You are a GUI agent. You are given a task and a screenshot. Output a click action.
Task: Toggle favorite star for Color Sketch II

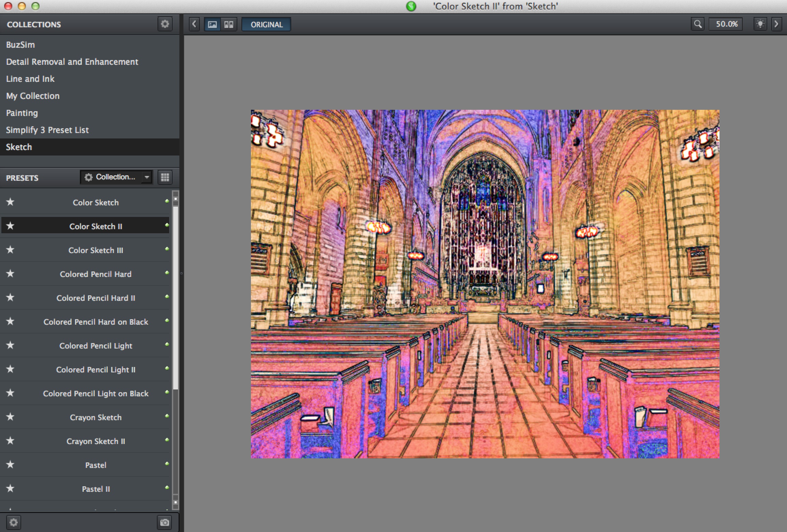coord(10,226)
